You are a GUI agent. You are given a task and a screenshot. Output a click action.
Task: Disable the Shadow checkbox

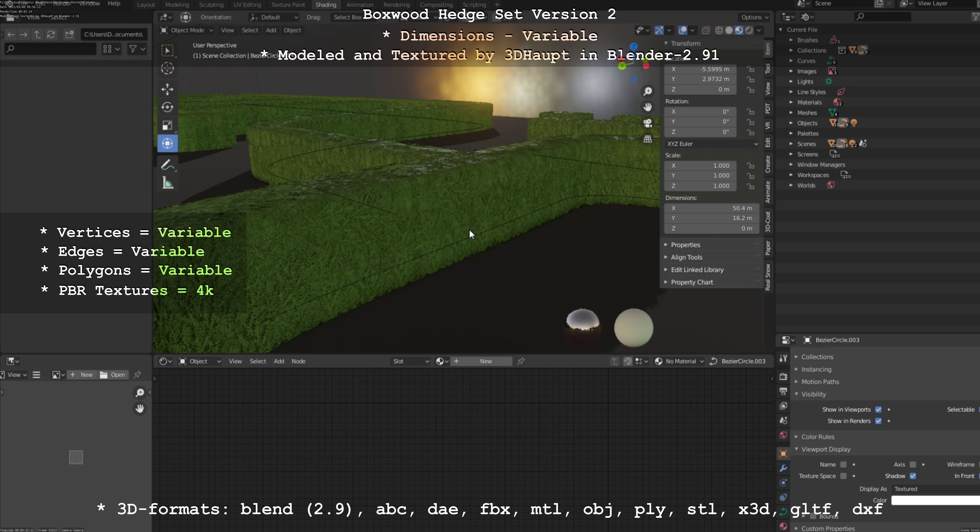click(x=913, y=476)
